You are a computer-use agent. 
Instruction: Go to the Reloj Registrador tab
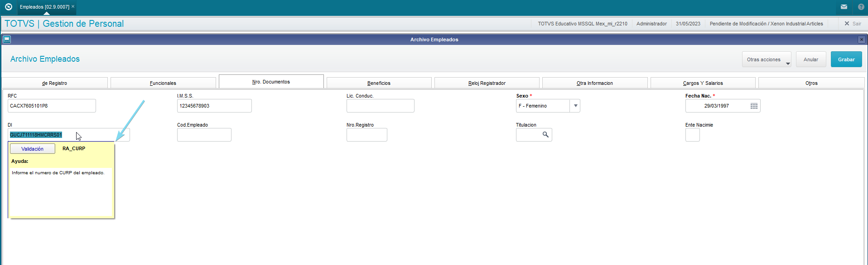[487, 83]
